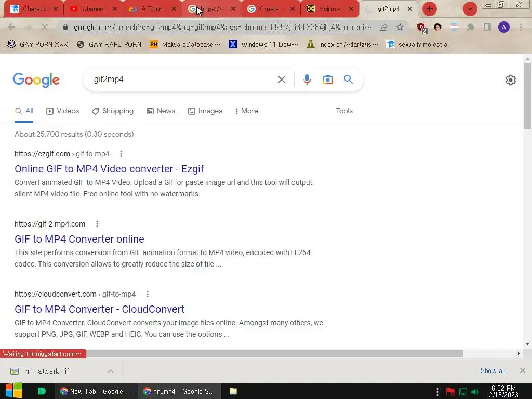Switch to the Vsimcar tab
Screen dimensions: 532x399
pyautogui.click(x=329, y=9)
